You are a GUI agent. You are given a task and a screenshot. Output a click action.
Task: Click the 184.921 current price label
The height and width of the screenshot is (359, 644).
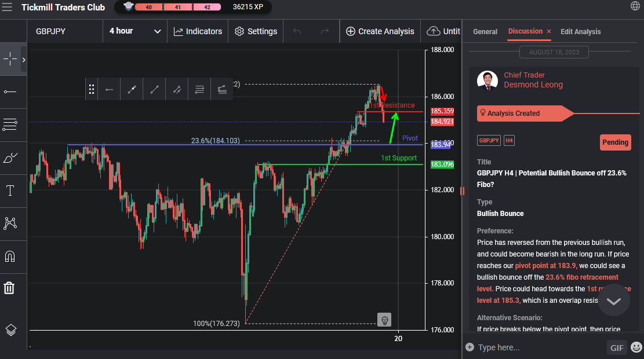click(442, 122)
